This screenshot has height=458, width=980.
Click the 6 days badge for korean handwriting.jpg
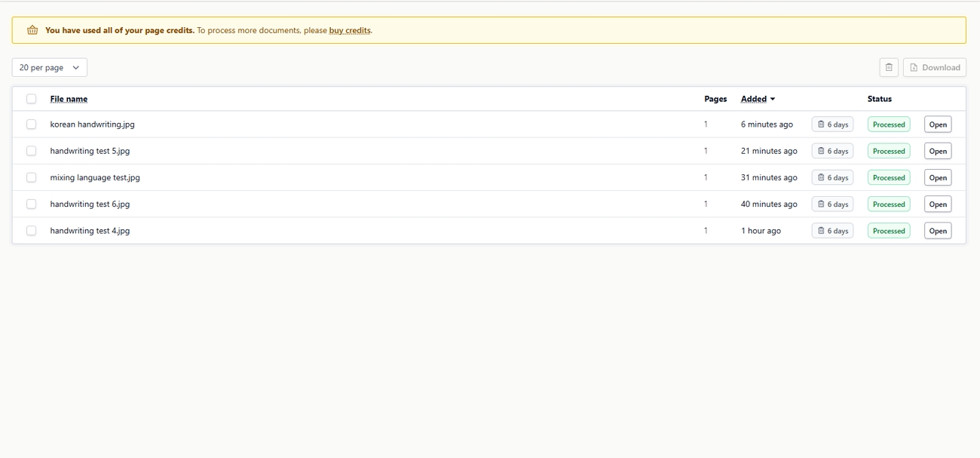point(832,124)
